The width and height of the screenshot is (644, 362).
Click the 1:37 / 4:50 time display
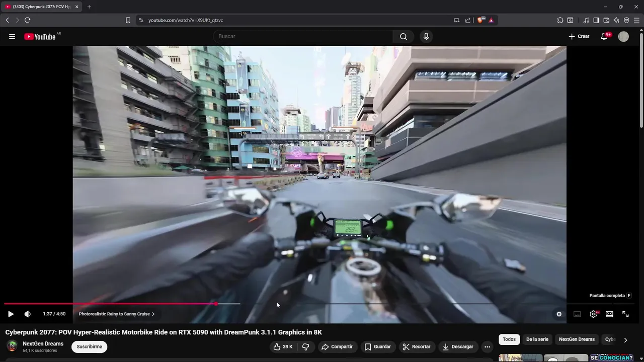tap(54, 314)
